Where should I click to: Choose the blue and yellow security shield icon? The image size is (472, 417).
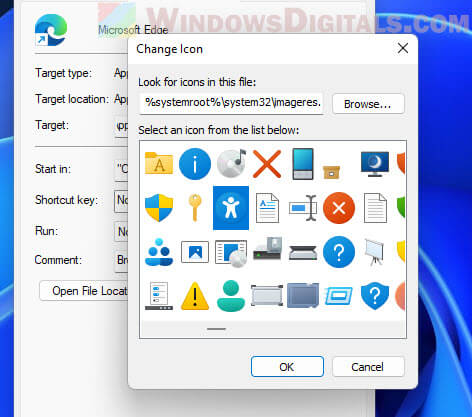coord(159,208)
